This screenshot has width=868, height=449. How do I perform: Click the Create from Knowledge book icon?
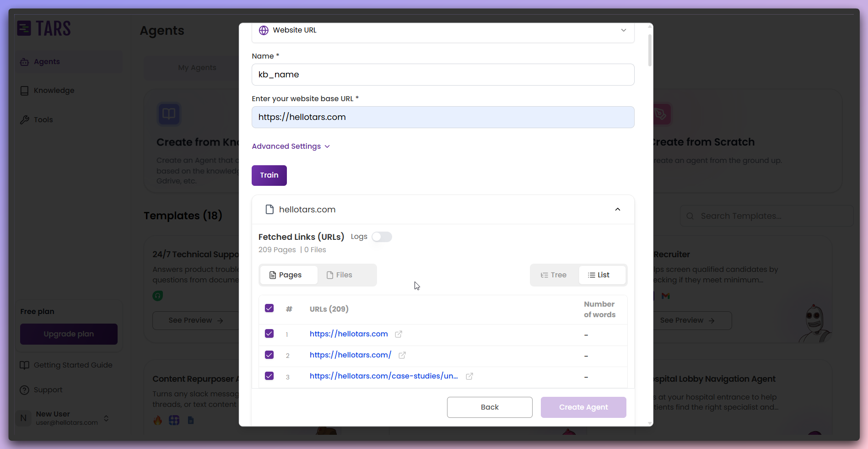coord(169,114)
